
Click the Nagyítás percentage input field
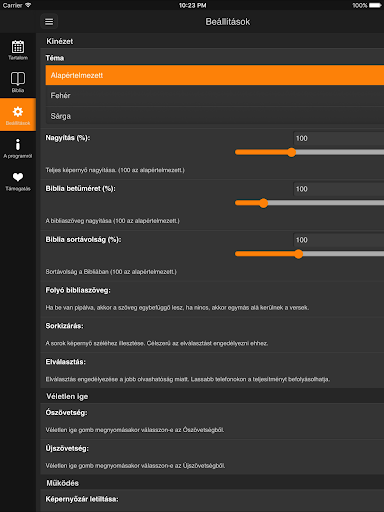(x=338, y=138)
